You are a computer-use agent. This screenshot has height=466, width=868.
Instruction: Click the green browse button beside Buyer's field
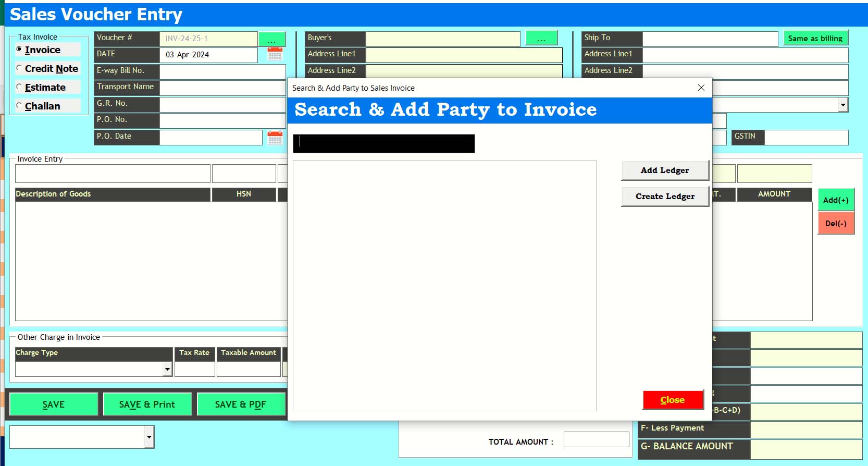[541, 39]
